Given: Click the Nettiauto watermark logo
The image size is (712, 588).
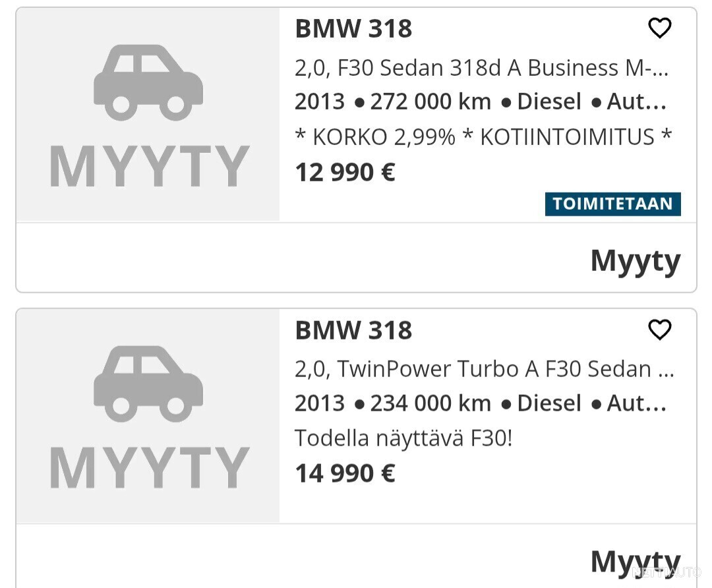Looking at the screenshot, I should click(x=667, y=572).
